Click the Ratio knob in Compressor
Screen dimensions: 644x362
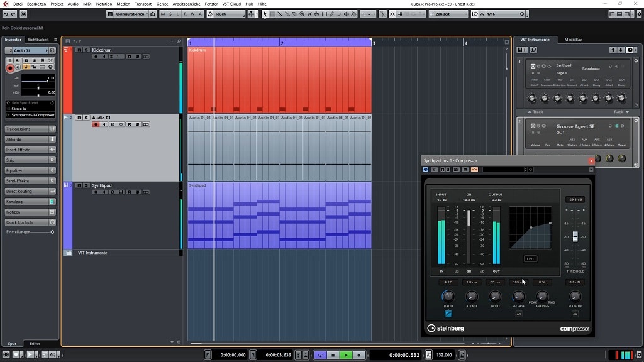pos(448,297)
